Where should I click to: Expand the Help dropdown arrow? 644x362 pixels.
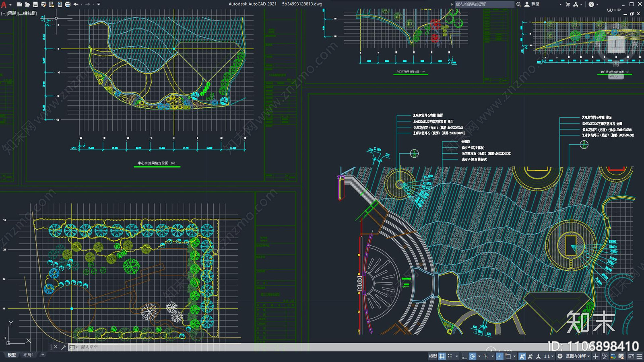coord(597,4)
